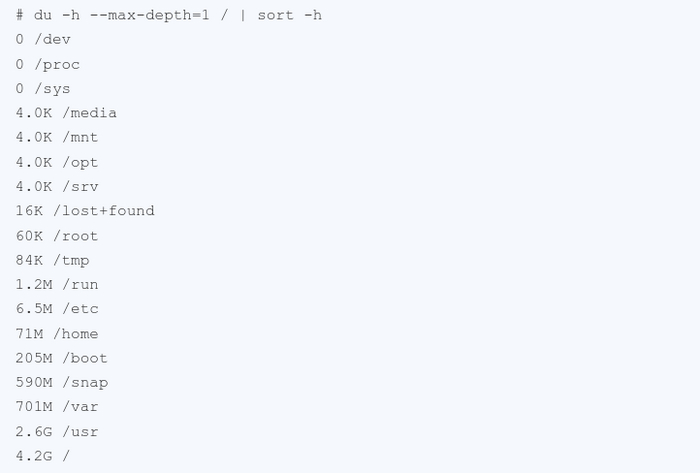Image resolution: width=700 pixels, height=473 pixels.
Task: Select the /srv directory line
Action: pos(57,187)
